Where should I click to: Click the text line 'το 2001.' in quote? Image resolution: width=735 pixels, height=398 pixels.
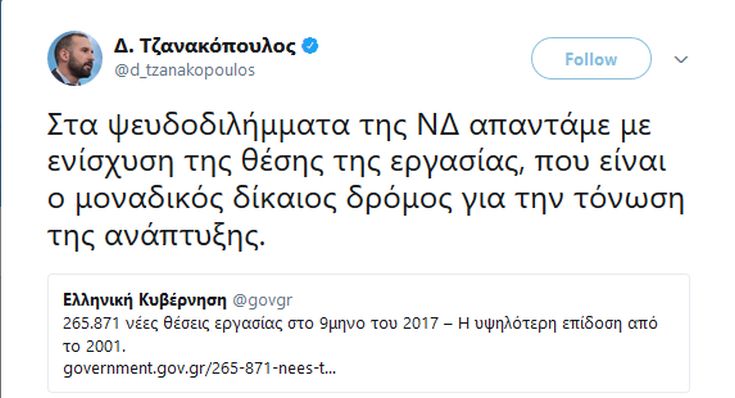point(95,346)
